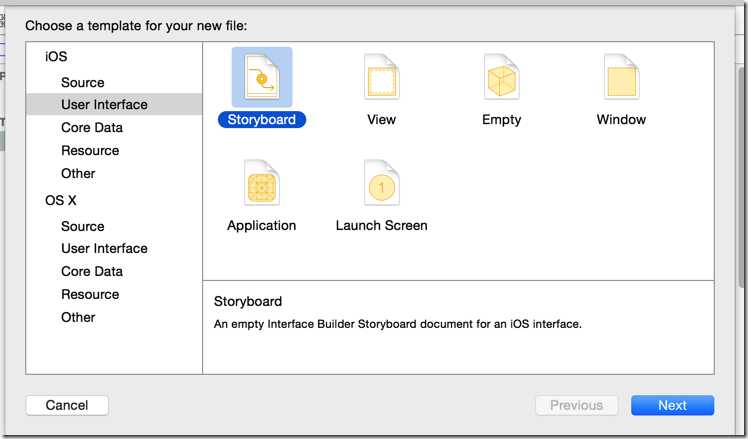This screenshot has width=748, height=439.
Task: Select the Window template icon
Action: coord(621,76)
